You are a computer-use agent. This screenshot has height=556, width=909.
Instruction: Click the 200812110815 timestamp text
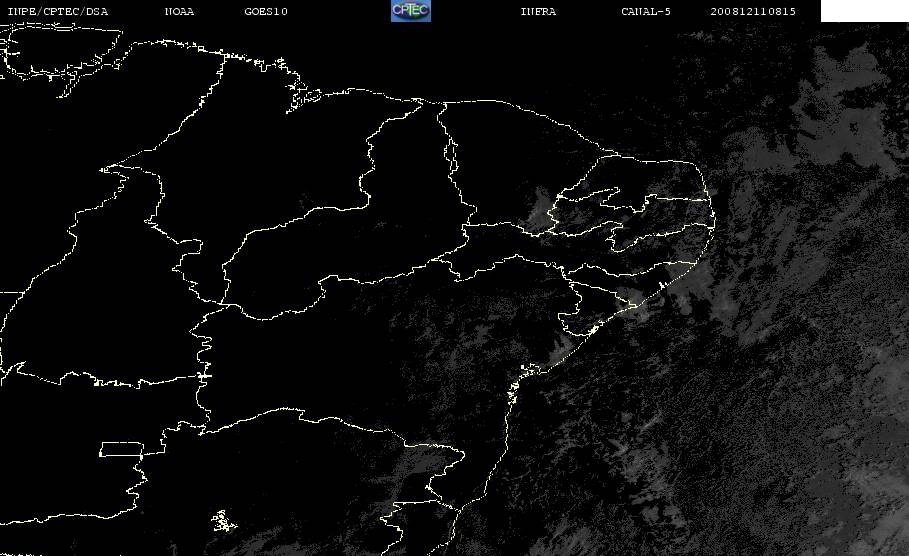753,12
